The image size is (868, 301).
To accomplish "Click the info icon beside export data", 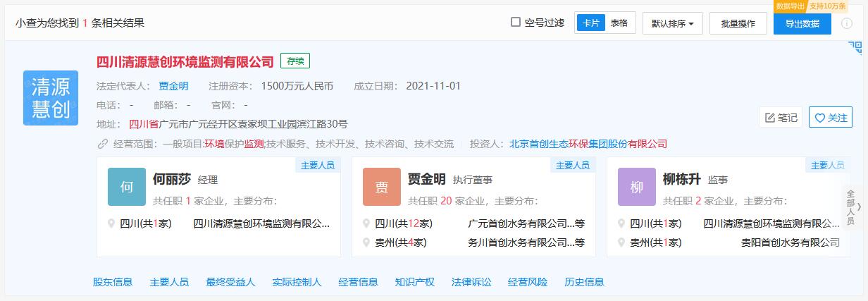I will click(x=845, y=23).
